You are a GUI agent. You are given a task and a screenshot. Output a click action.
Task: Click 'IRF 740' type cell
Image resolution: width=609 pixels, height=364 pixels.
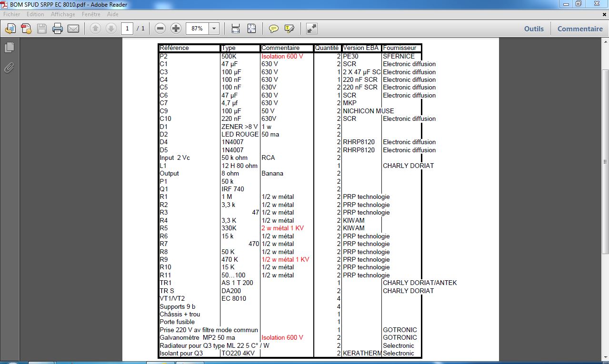(233, 189)
